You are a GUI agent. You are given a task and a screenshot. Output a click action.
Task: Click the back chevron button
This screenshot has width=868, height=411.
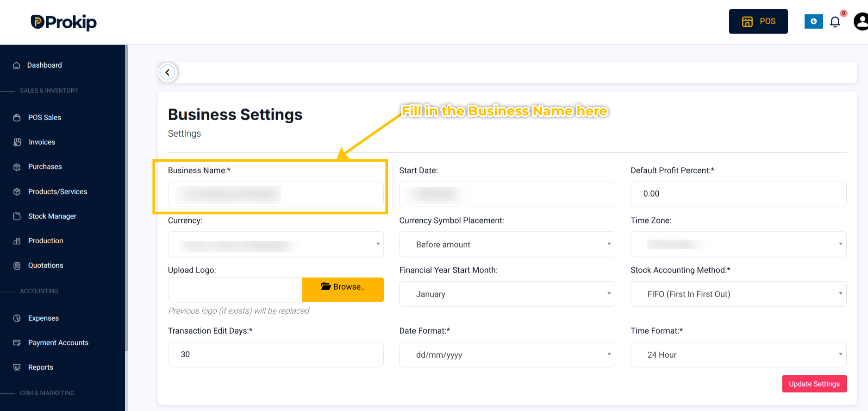(x=168, y=72)
